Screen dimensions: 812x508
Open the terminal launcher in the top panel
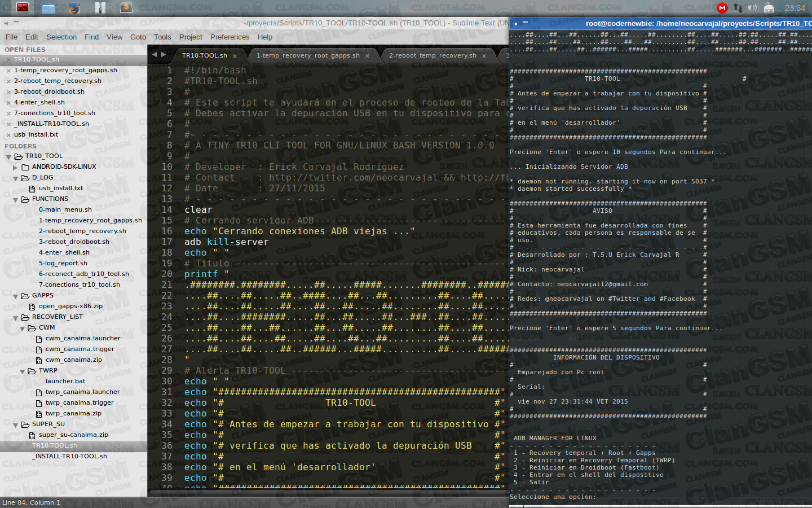coord(22,7)
